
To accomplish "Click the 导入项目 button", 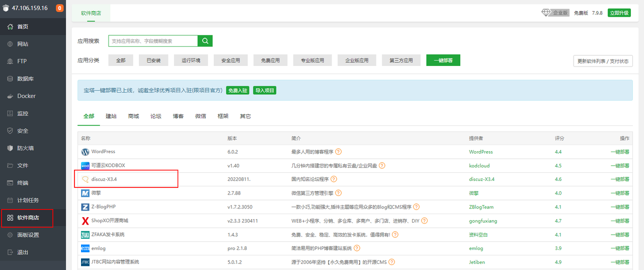I will 265,90.
